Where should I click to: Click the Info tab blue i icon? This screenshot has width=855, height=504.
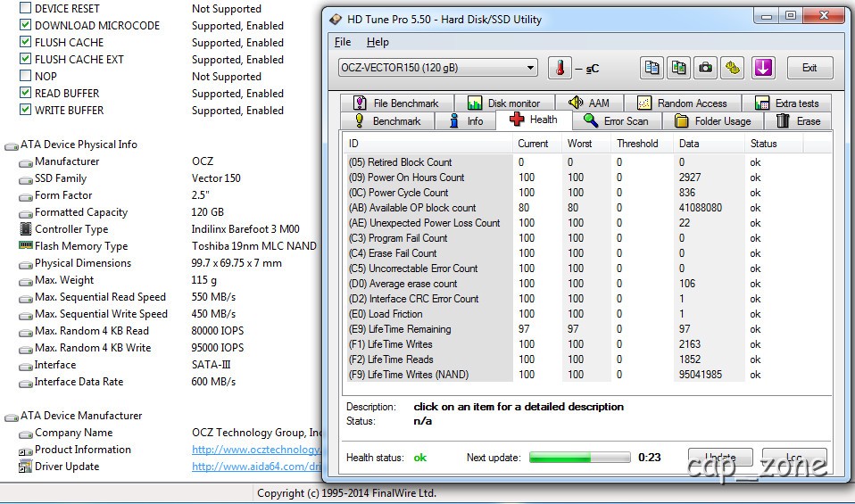pyautogui.click(x=453, y=120)
